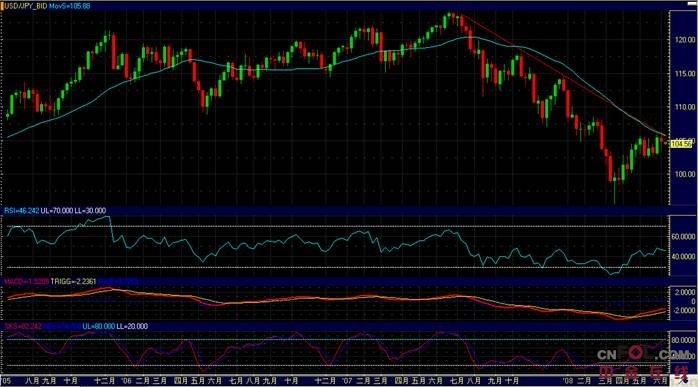Click the yellow 104.56 current price tag
The height and width of the screenshot is (387, 698).
click(x=681, y=143)
